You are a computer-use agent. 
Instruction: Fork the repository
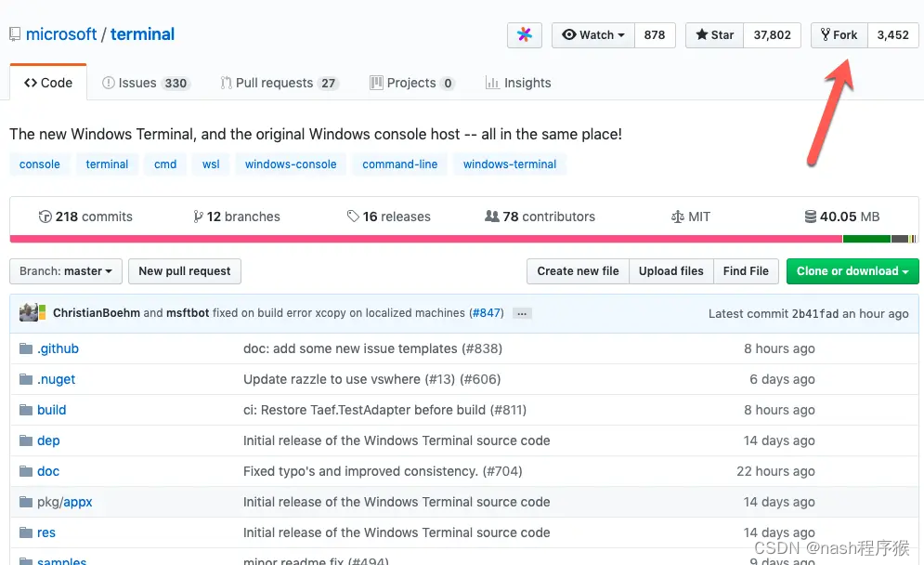click(x=839, y=34)
